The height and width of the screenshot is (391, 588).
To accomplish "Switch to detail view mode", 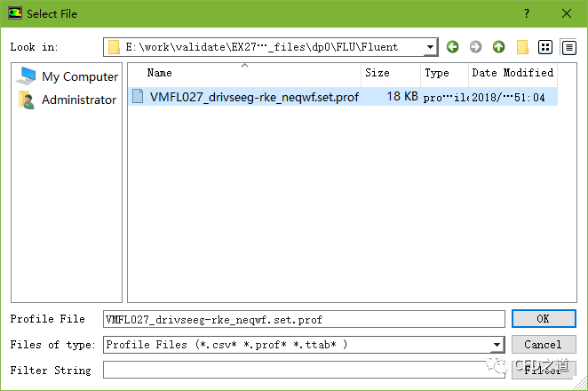I will click(x=568, y=47).
